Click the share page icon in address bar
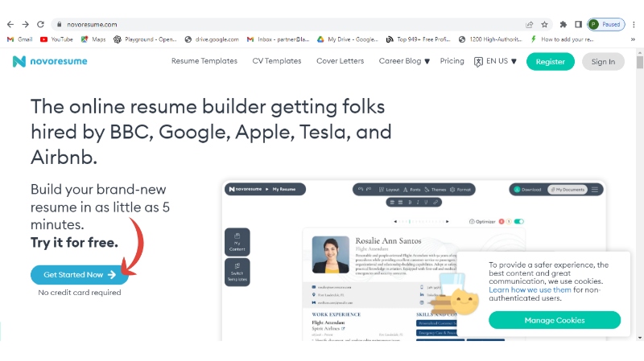 529,24
